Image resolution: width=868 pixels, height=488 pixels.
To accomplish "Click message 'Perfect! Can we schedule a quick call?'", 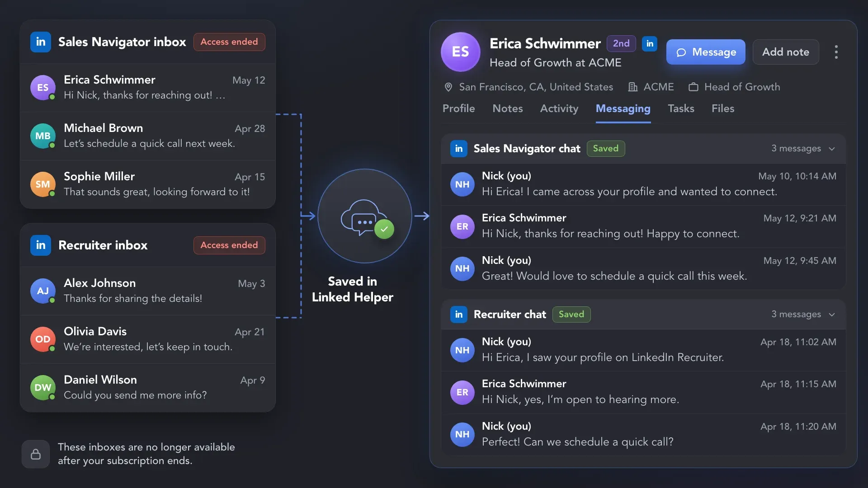I will (577, 442).
